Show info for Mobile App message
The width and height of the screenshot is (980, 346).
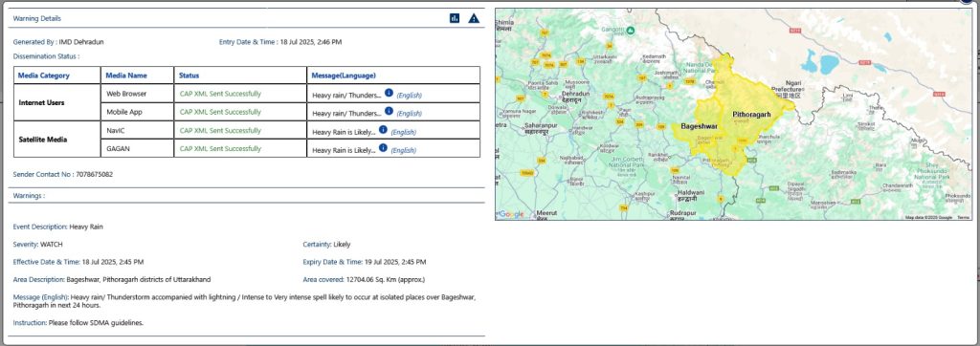pos(389,111)
